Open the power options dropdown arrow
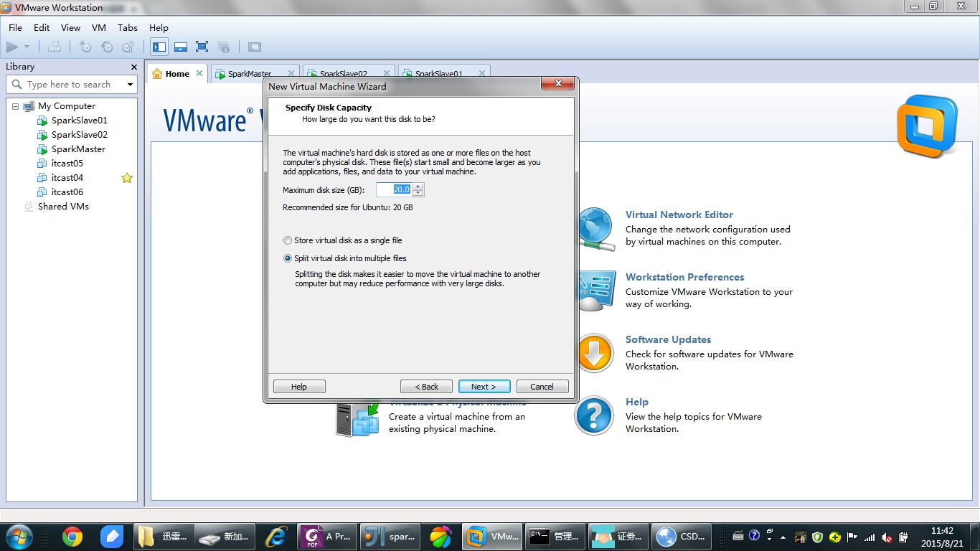The image size is (980, 551). (27, 47)
